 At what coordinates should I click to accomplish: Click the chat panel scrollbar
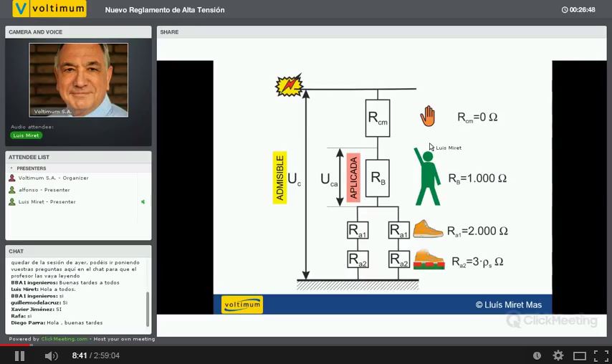tap(148, 308)
